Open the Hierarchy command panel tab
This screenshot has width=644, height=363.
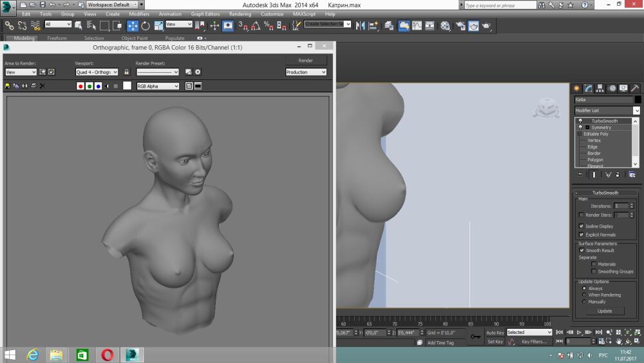(600, 88)
